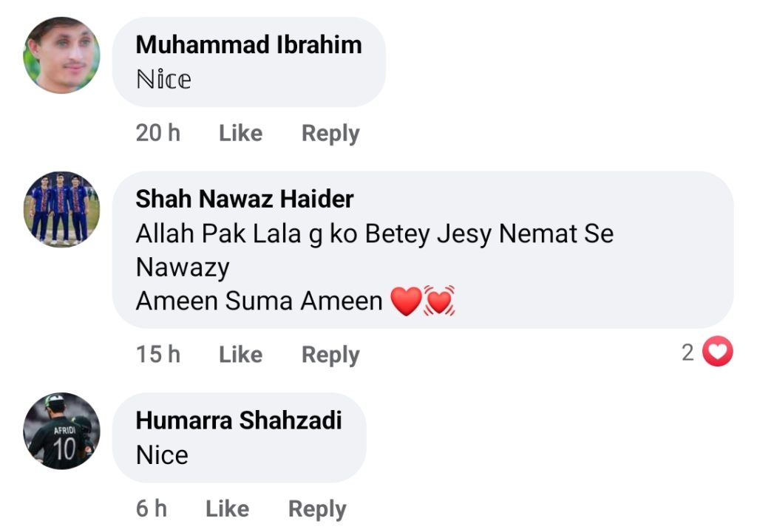Viewport: 757px width, 532px height.
Task: Reply to Muhammad Ibrahim's comment
Action: [x=330, y=133]
